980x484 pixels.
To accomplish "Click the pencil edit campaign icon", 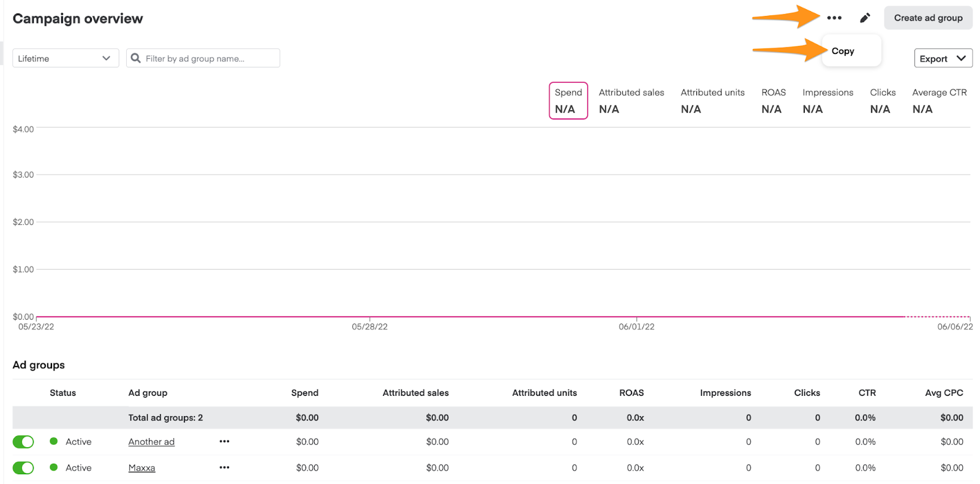I will click(865, 18).
